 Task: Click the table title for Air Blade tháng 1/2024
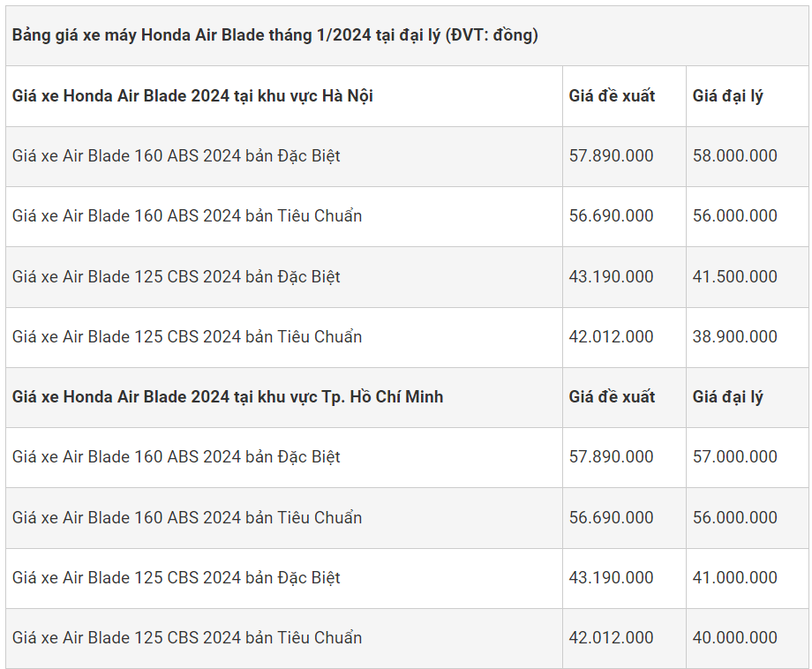tap(275, 35)
